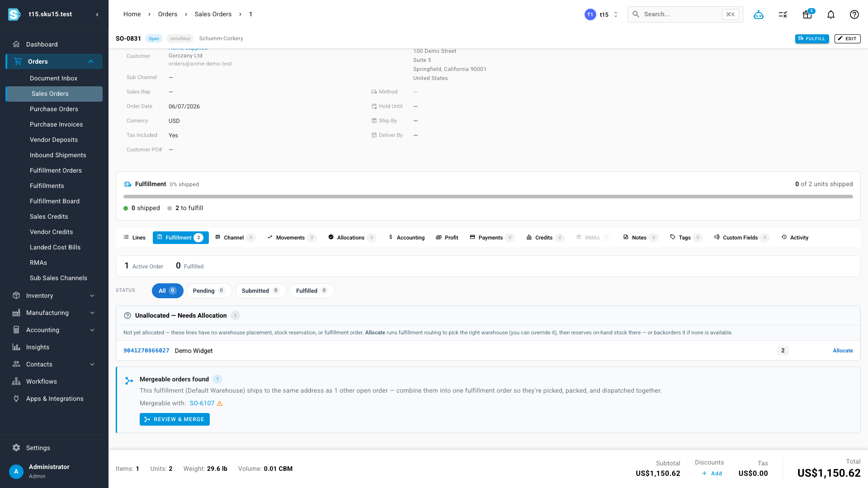The height and width of the screenshot is (488, 868).
Task: Open the t15 tenant switcher dropdown
Action: 602,14
